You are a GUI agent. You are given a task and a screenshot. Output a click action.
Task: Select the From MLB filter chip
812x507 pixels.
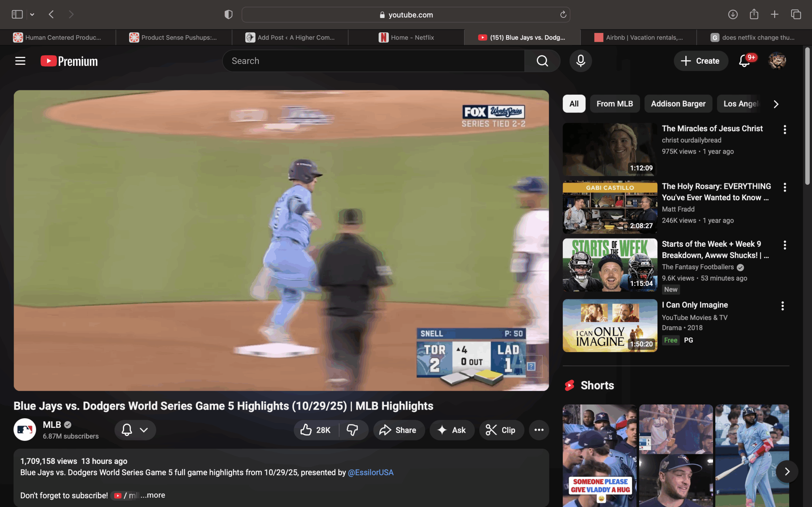coord(614,104)
